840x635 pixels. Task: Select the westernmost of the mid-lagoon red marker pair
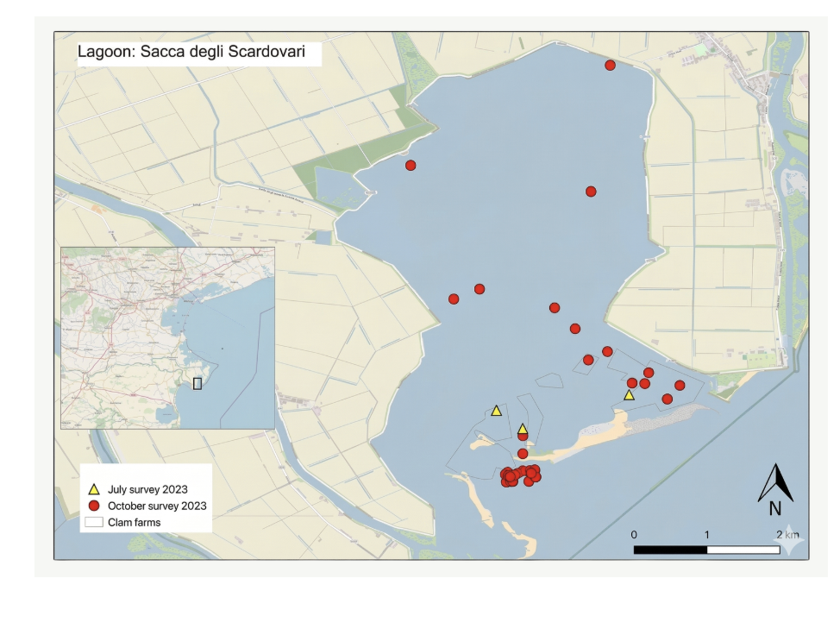454,299
